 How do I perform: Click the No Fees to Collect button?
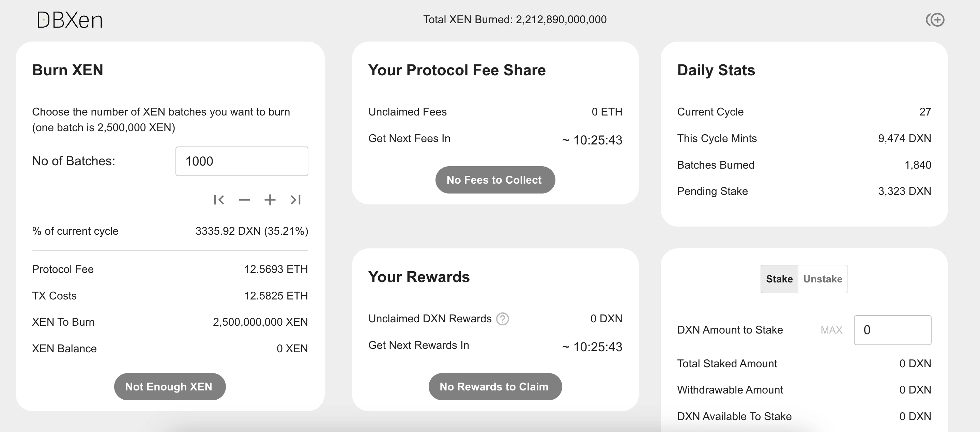click(x=494, y=180)
